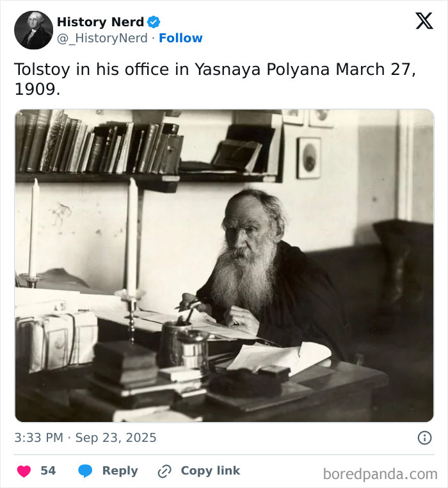The height and width of the screenshot is (488, 448).
Task: Open the info icon beside the timestamp
Action: click(424, 438)
